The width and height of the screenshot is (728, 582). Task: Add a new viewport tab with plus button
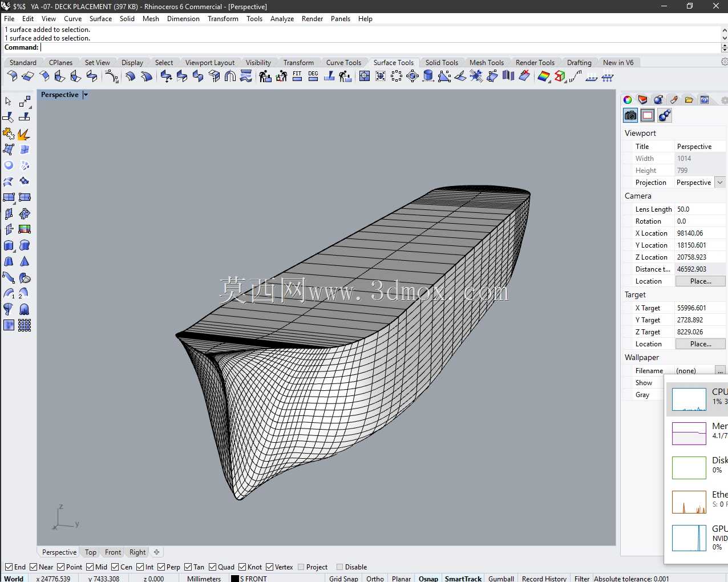[156, 552]
